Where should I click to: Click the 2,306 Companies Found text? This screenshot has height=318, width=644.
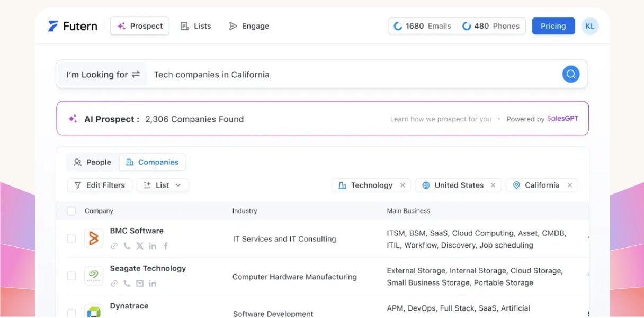pyautogui.click(x=194, y=119)
